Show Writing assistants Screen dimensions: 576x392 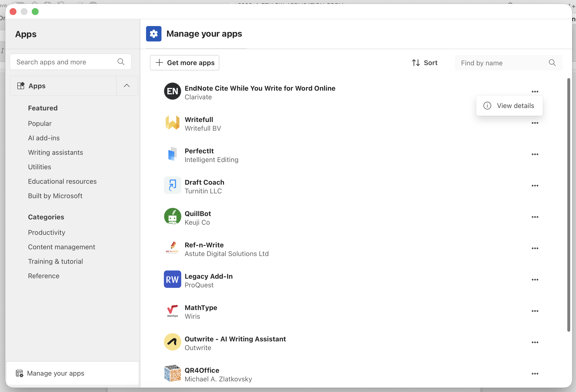pos(55,152)
